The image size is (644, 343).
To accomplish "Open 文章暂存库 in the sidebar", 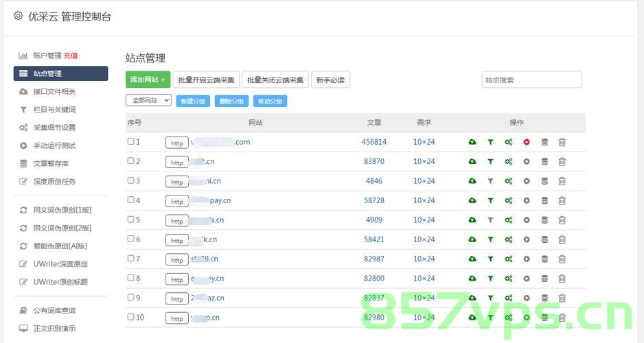I will click(x=51, y=164).
